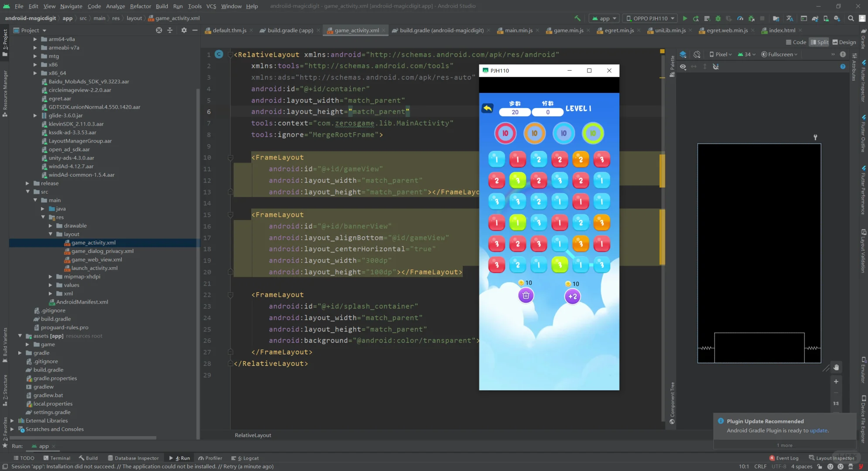Click the green Run app button
Image resolution: width=868 pixels, height=471 pixels.
[685, 18]
